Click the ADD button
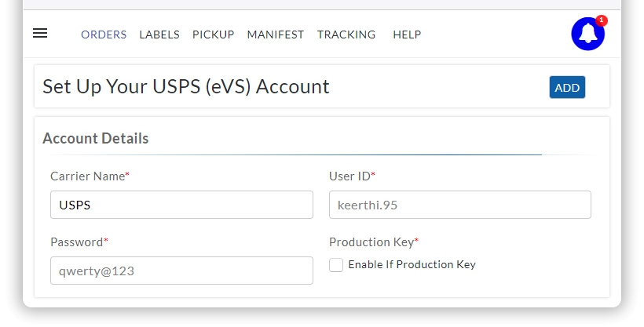 pos(567,87)
